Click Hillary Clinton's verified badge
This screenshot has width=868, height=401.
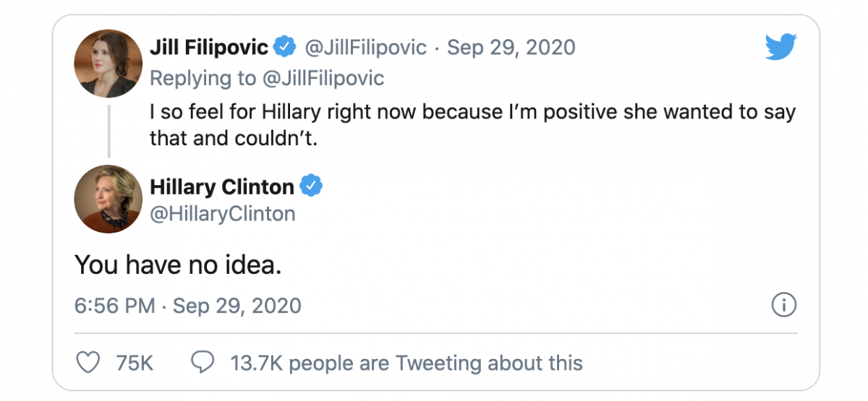tap(311, 186)
